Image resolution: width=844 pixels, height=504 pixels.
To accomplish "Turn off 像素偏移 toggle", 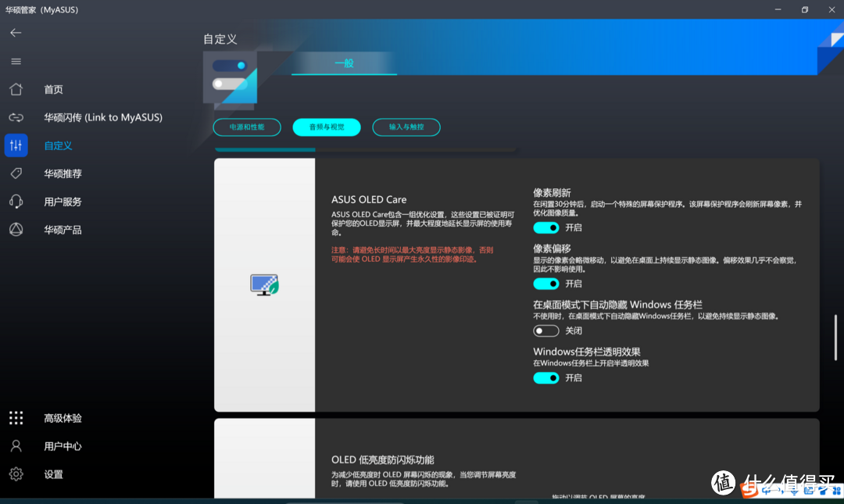I will (x=545, y=284).
